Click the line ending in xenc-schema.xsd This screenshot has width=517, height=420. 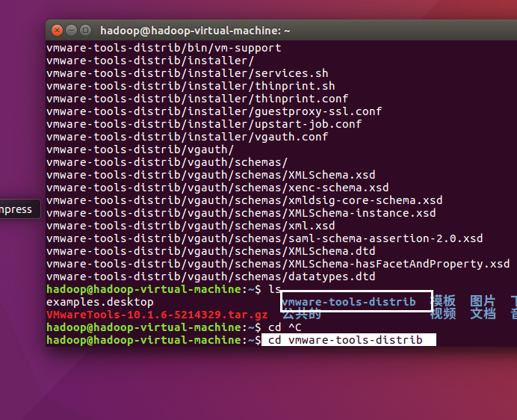[x=217, y=188]
